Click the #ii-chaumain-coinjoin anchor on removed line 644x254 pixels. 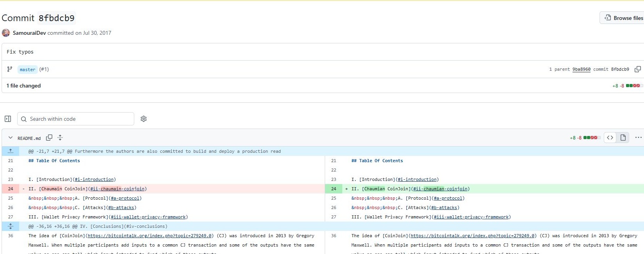[117, 189]
